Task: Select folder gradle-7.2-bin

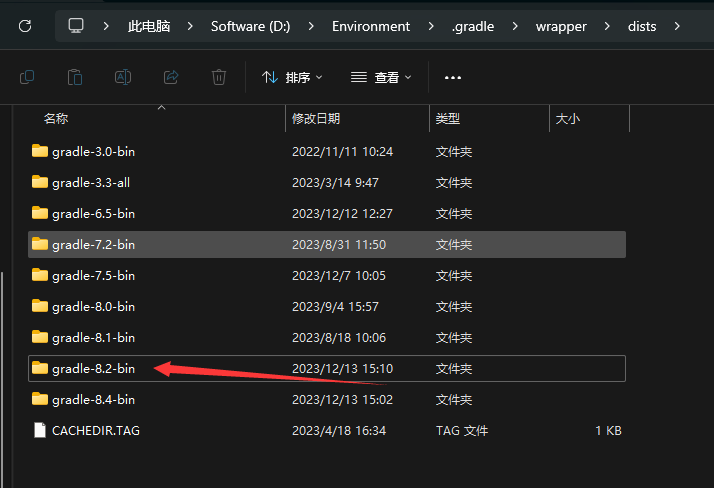Action: (326, 244)
